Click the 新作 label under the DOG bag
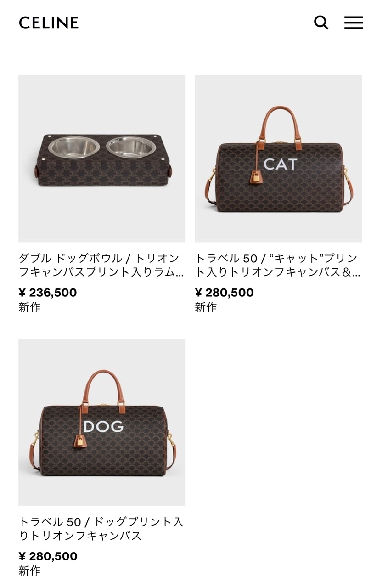 [x=29, y=571]
